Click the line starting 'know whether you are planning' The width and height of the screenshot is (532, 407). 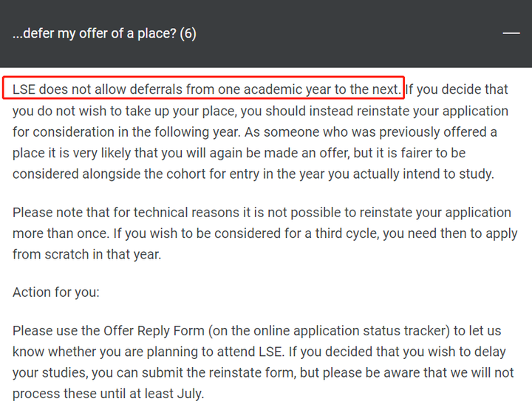click(259, 352)
